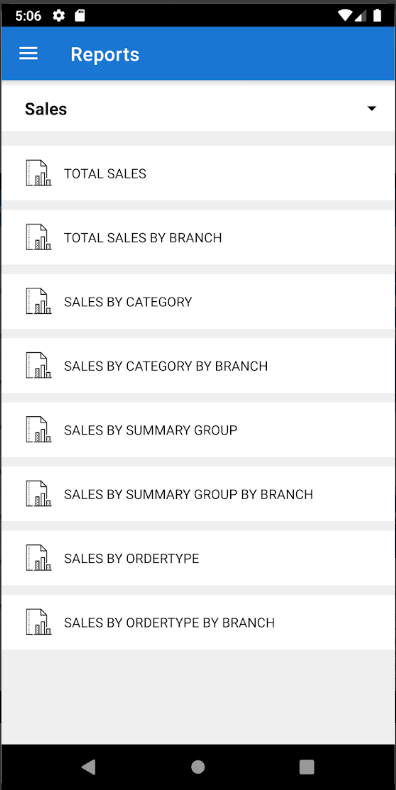Select SALES BY SUMMARY GROUP BY BRANCH
Viewport: 396px width, 790px height.
(198, 494)
